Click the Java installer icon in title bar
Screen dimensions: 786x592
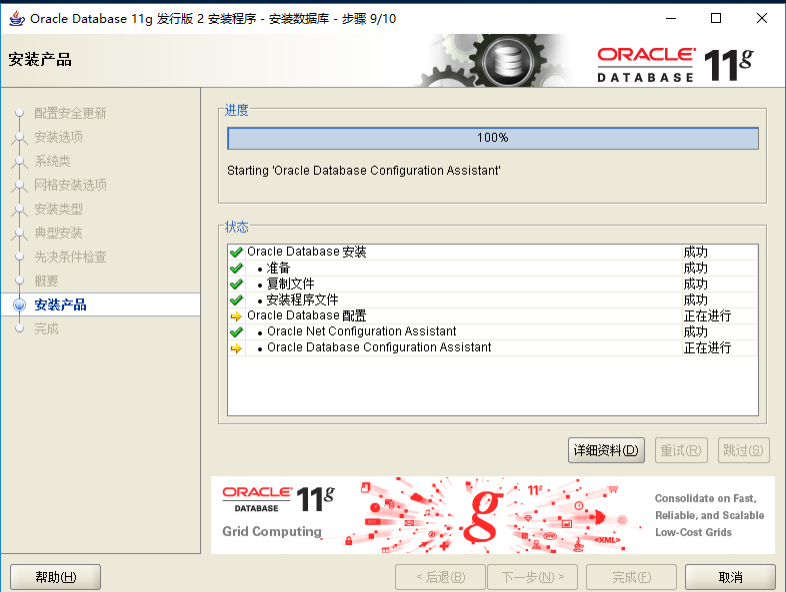[17, 19]
